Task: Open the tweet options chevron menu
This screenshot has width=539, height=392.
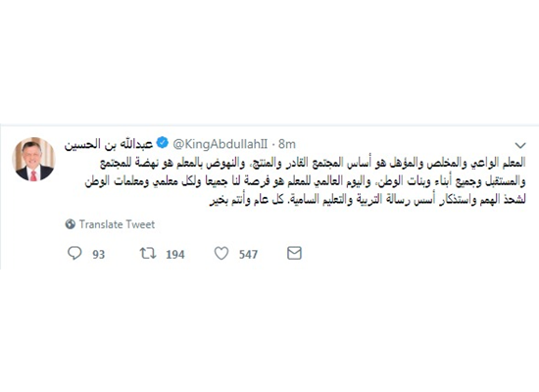Action: click(x=520, y=145)
